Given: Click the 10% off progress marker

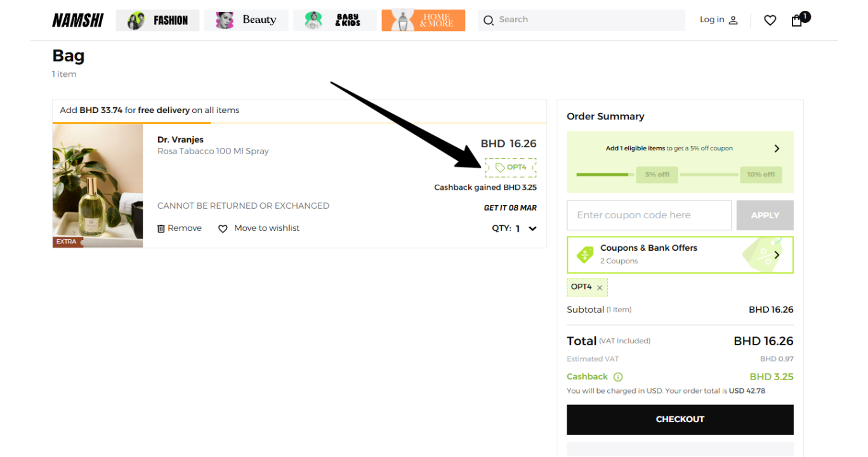Looking at the screenshot, I should point(761,175).
